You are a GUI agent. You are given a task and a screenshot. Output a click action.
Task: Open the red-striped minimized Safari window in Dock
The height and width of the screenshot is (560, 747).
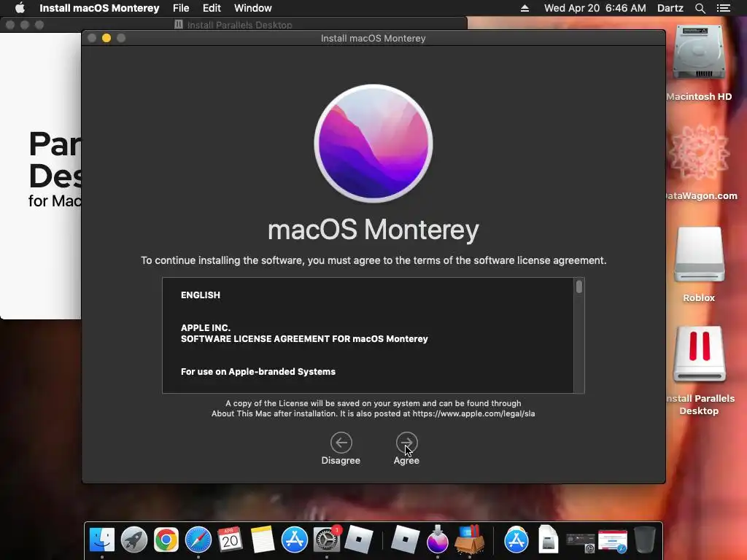(x=613, y=542)
